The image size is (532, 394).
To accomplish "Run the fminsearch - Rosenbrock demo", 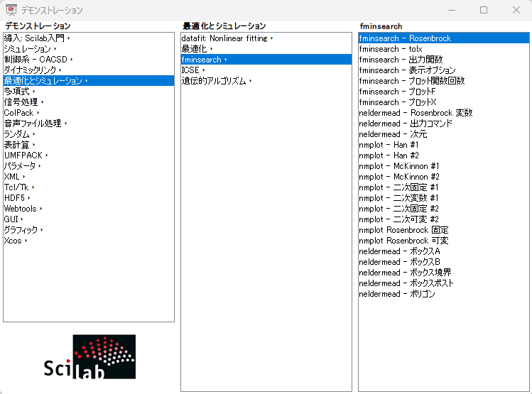I will point(405,38).
